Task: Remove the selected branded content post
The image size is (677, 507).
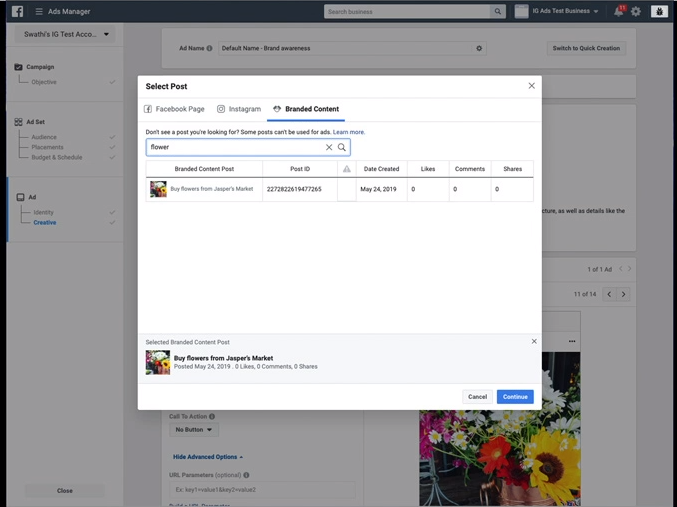Action: (x=534, y=341)
